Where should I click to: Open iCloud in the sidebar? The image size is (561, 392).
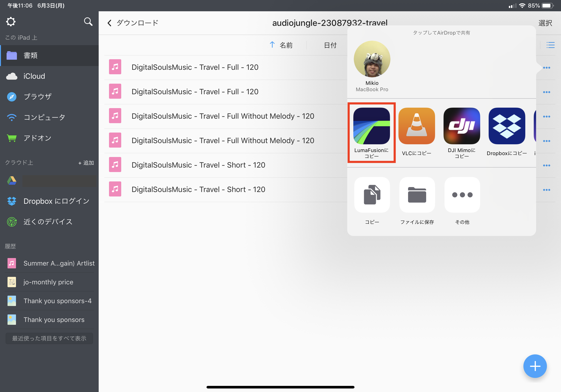point(34,76)
